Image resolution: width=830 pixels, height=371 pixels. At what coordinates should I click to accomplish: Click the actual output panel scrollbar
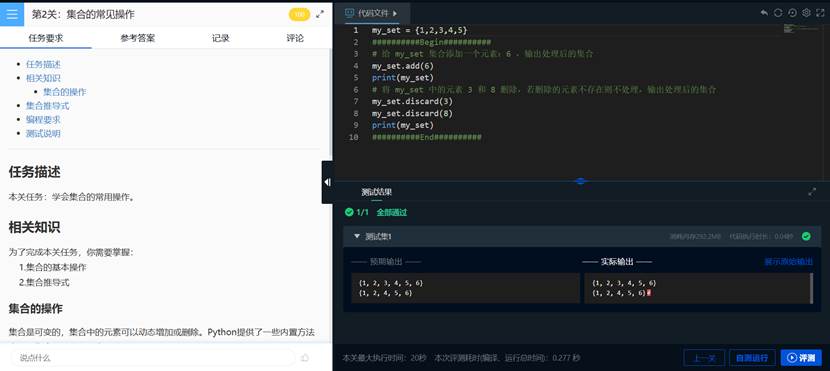click(x=812, y=288)
